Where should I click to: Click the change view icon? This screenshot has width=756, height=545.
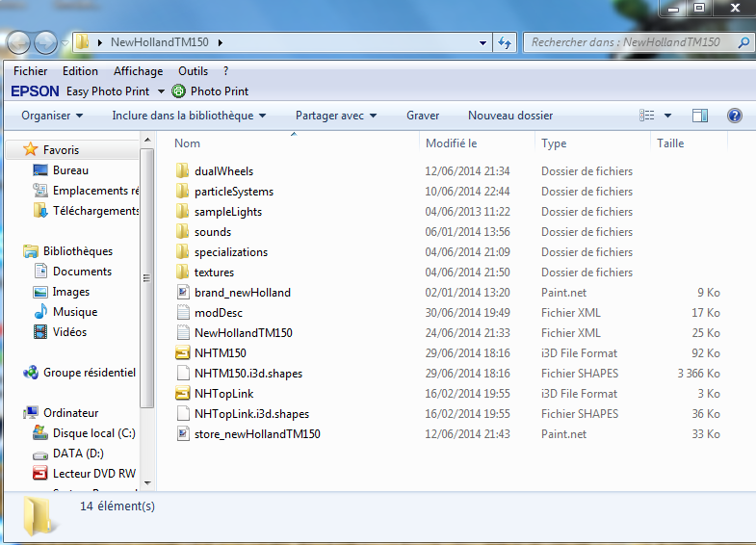pos(647,116)
